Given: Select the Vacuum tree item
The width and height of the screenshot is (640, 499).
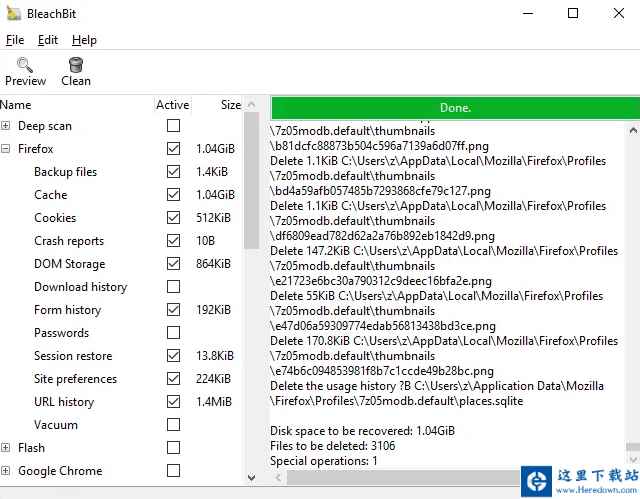Looking at the screenshot, I should pyautogui.click(x=56, y=425).
